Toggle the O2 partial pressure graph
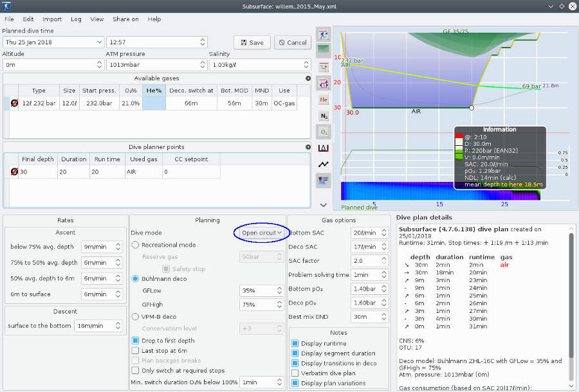The height and width of the screenshot is (392, 579). [x=323, y=132]
